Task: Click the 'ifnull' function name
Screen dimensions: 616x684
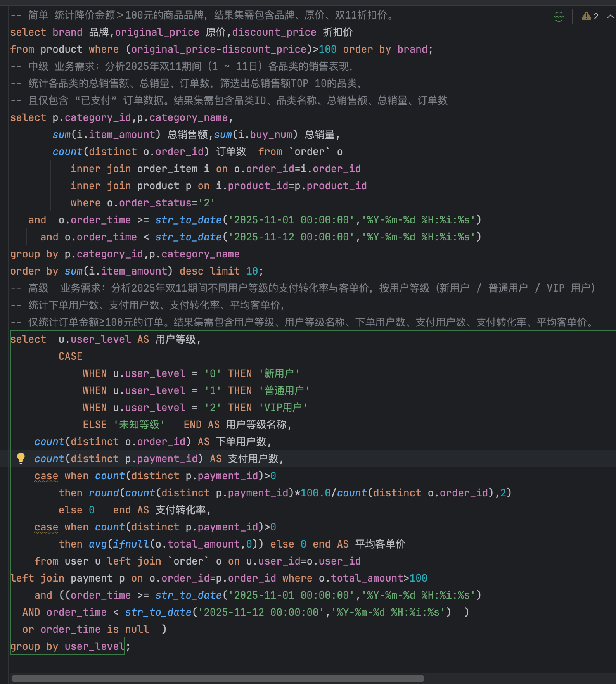Action: tap(131, 544)
